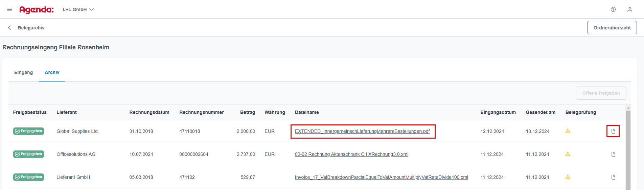Image resolution: width=644 pixels, height=190 pixels.
Task: Click scrollbar up arrow of table
Action: point(628,108)
